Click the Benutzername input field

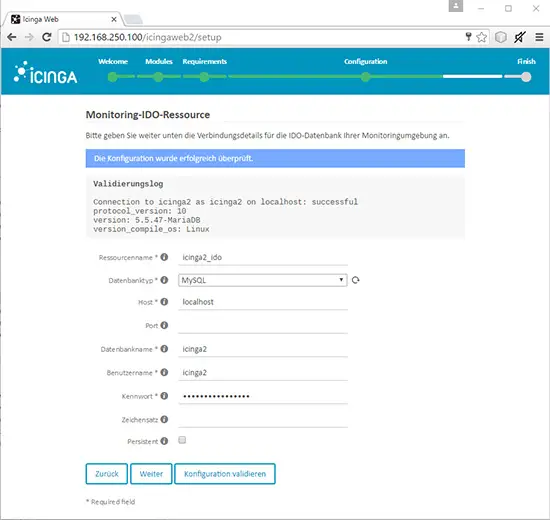[263, 372]
